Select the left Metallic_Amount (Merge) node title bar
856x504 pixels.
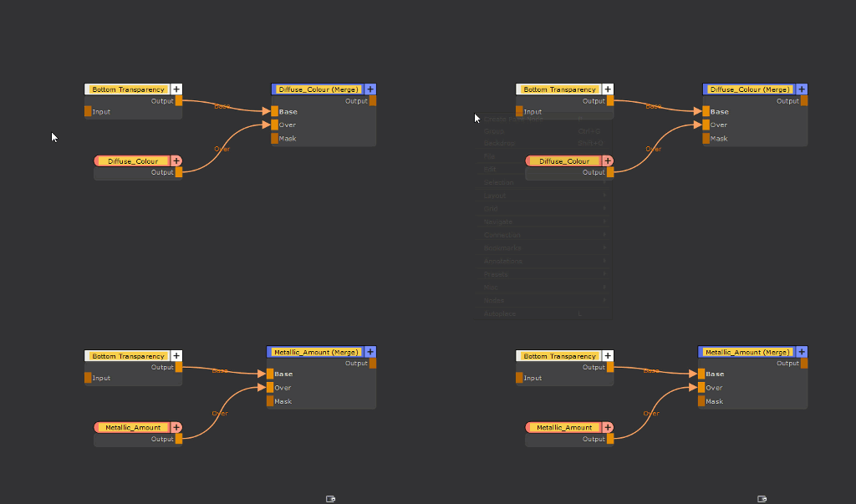pyautogui.click(x=315, y=352)
